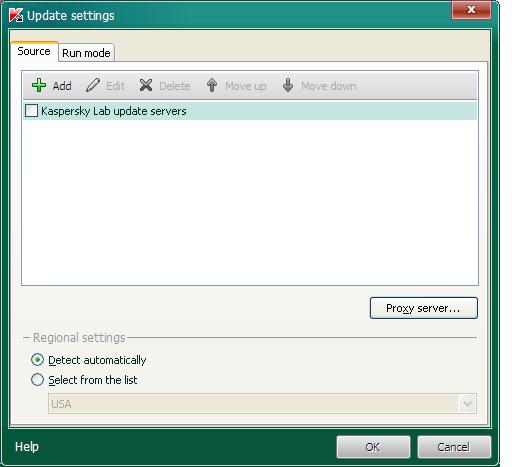Click the Edit label in the toolbar
The height and width of the screenshot is (467, 512).
(x=115, y=86)
